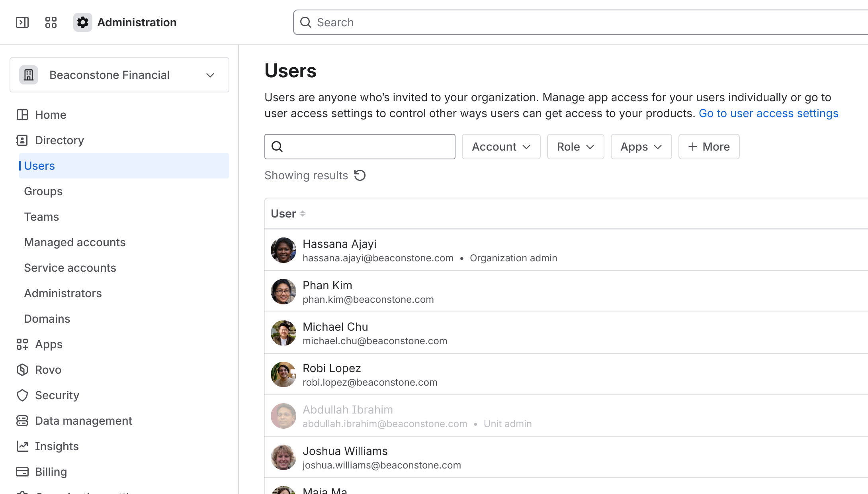Follow Go to user access settings link
The height and width of the screenshot is (494, 868).
click(768, 113)
